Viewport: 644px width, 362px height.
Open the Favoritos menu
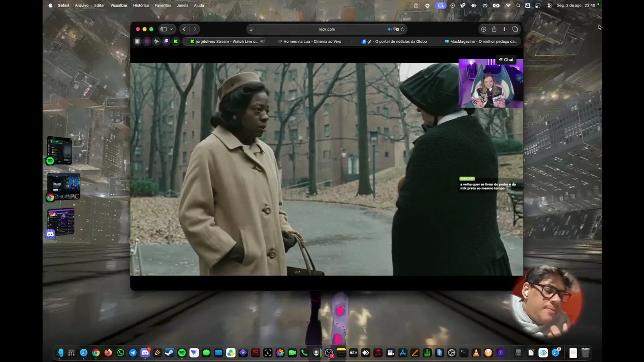point(163,6)
